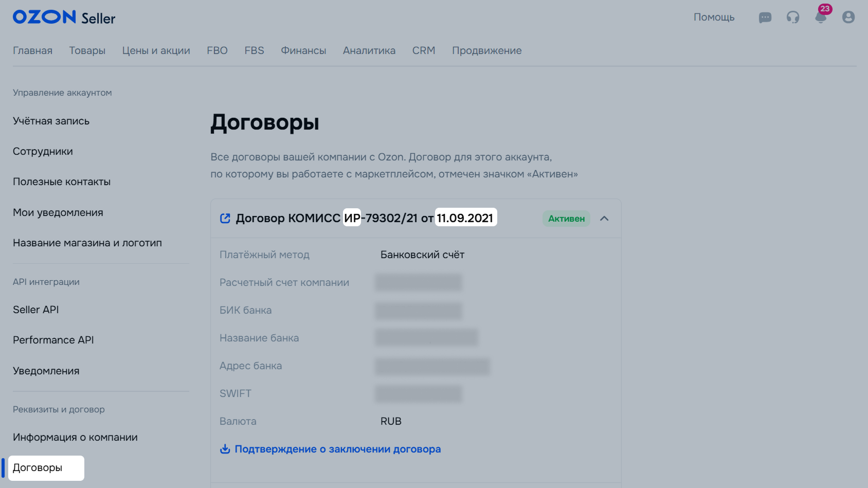
Task: Click the Управление аккаунтом section header
Action: click(62, 93)
